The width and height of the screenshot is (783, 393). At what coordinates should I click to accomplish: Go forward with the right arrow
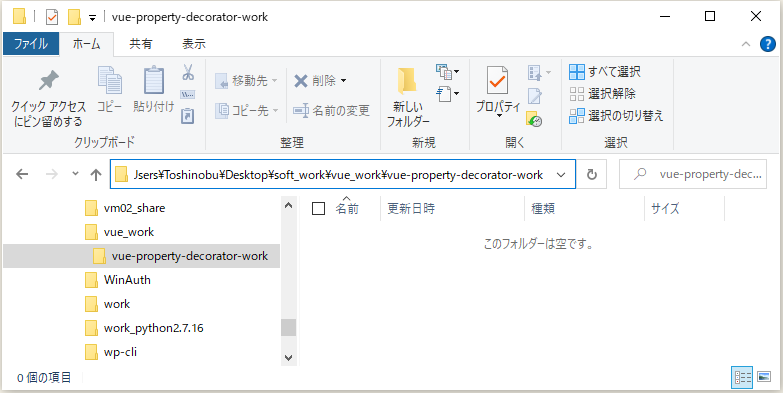click(x=51, y=174)
